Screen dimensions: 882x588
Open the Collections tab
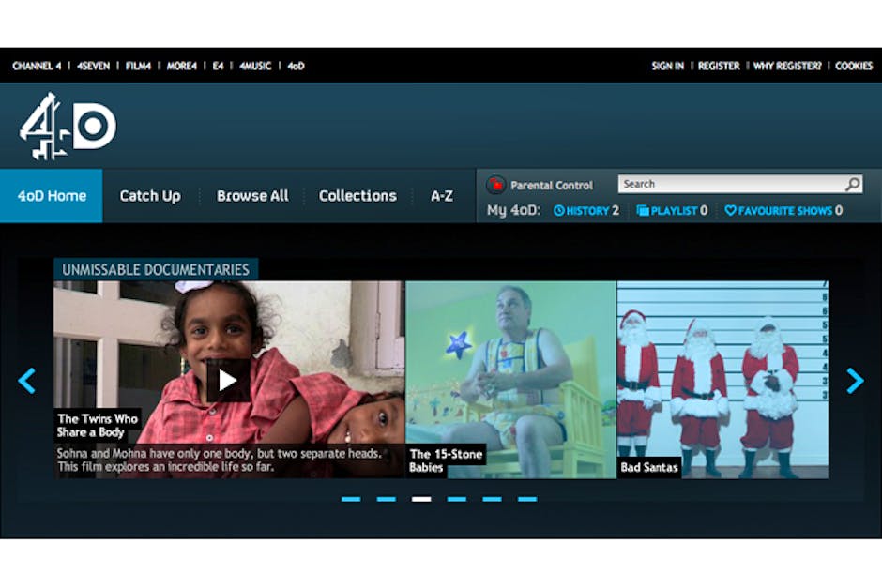(x=357, y=196)
